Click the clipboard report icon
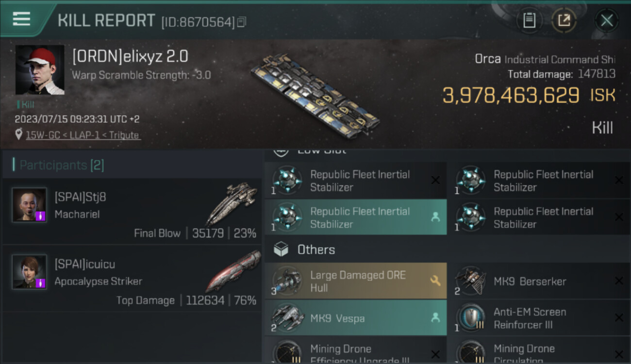This screenshot has width=631, height=364. point(529,20)
